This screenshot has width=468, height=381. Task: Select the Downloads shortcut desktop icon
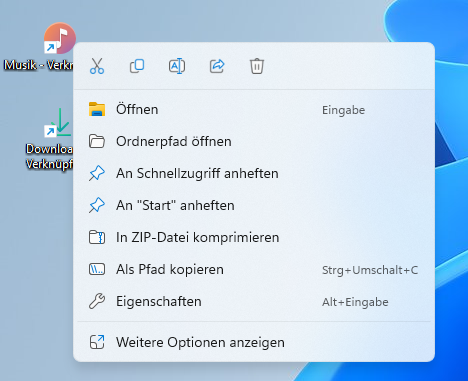(58, 123)
